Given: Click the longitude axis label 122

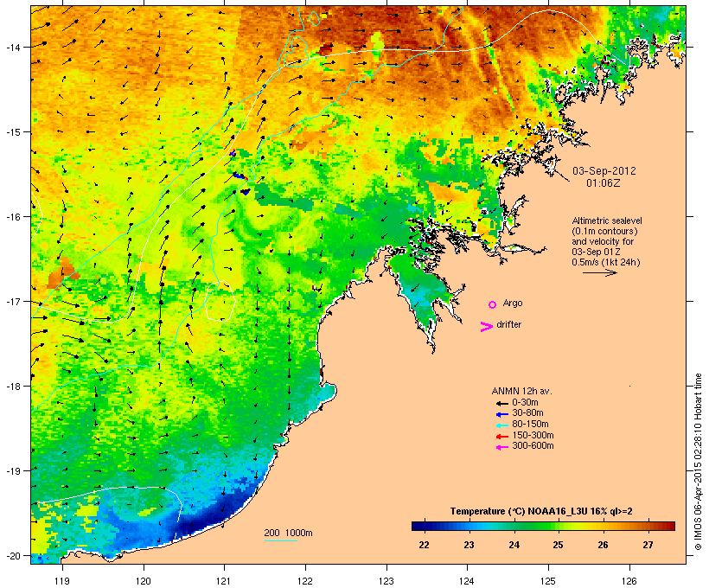Looking at the screenshot, I should 305,581.
